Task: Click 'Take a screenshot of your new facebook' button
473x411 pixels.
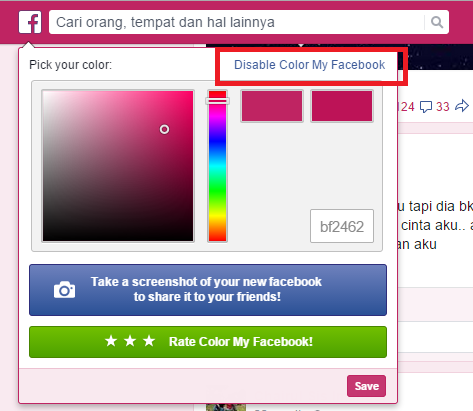Action: 208,290
